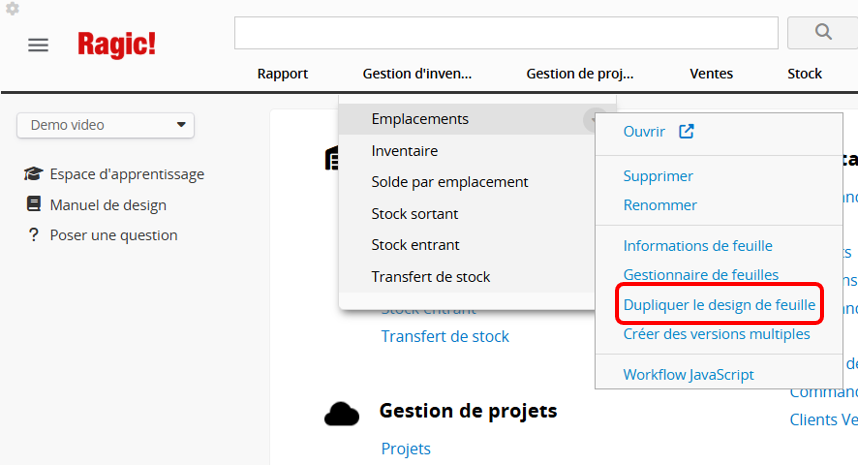The height and width of the screenshot is (469, 859).
Task: Open the hamburger navigation menu
Action: pyautogui.click(x=38, y=45)
